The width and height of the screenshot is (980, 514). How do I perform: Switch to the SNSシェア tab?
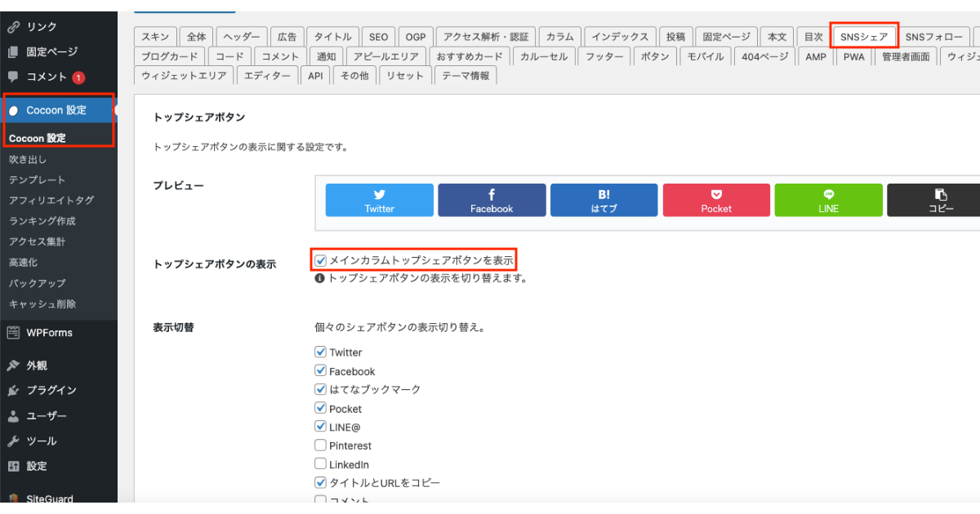863,37
